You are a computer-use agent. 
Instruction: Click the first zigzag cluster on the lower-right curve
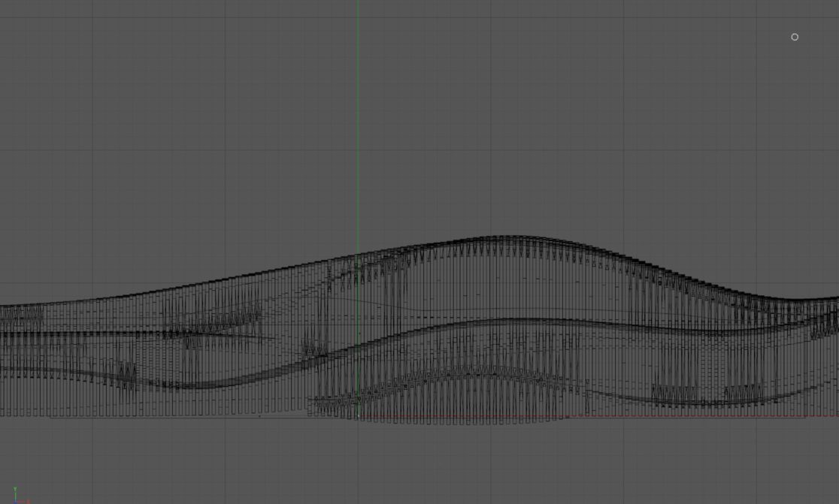674,392
